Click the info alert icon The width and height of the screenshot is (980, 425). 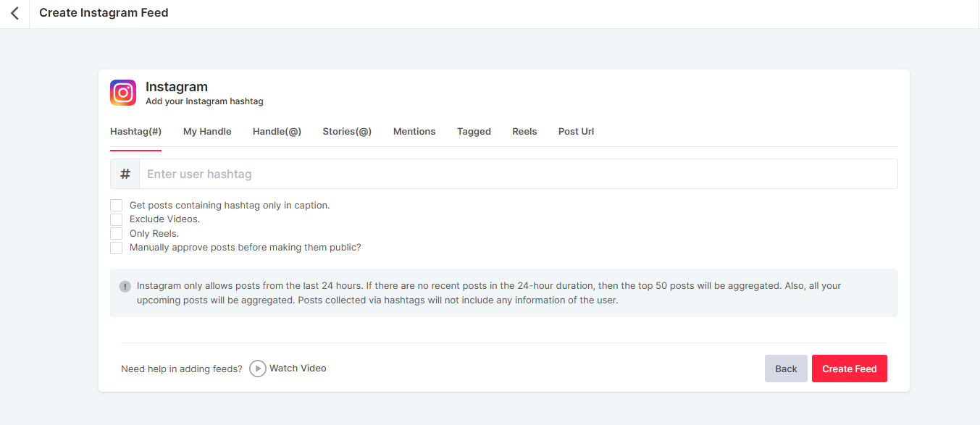(125, 286)
